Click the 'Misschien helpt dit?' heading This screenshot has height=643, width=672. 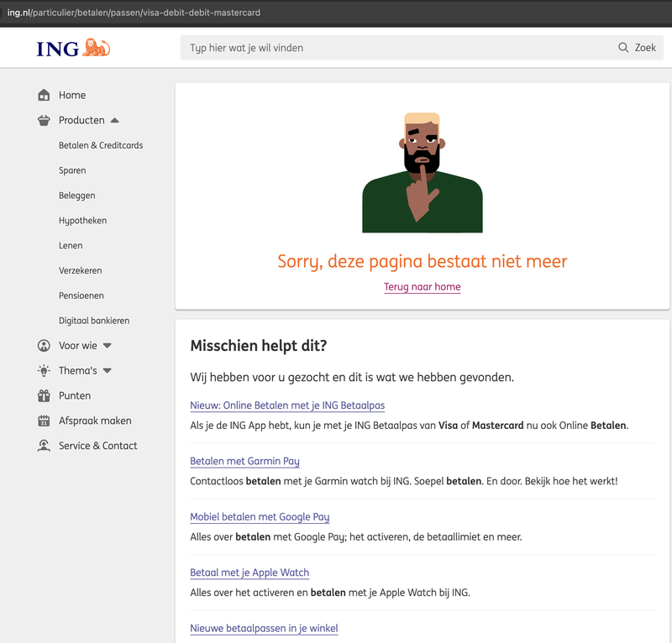click(259, 346)
